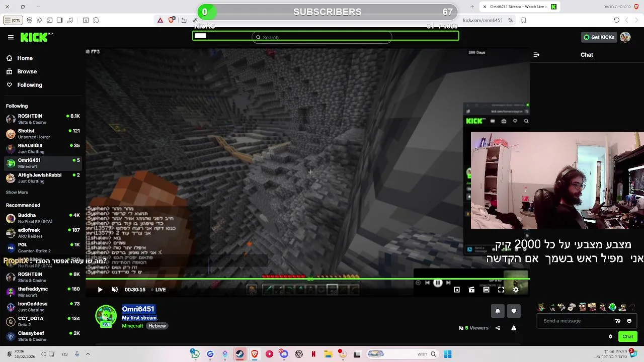
Task: Open Steam from taskbar
Action: (x=239, y=354)
